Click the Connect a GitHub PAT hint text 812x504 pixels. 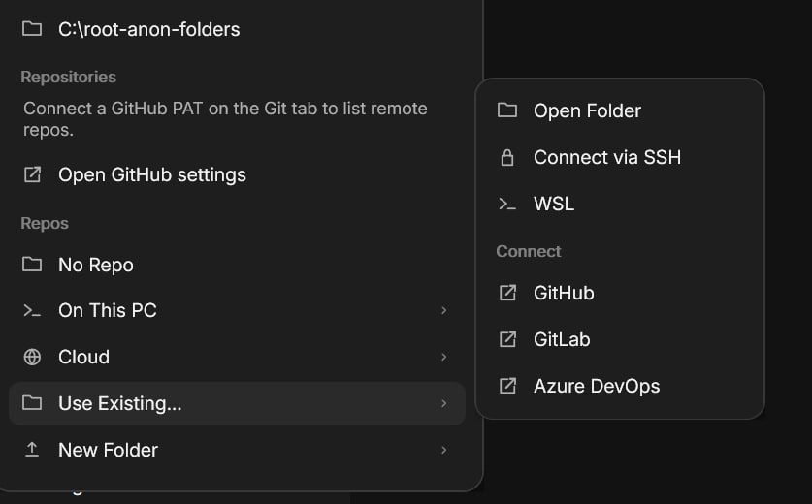[x=225, y=119]
